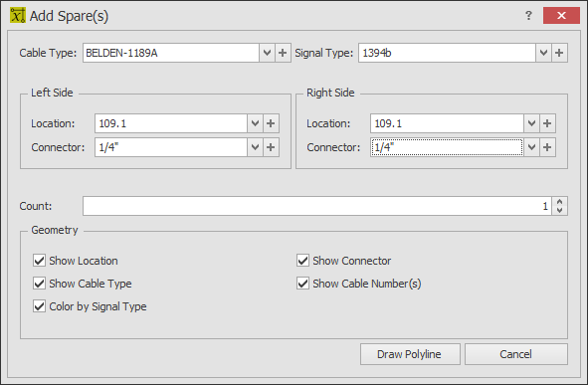Disable Color by Signal Type
Viewport: 588px width, 385px height.
tap(40, 305)
